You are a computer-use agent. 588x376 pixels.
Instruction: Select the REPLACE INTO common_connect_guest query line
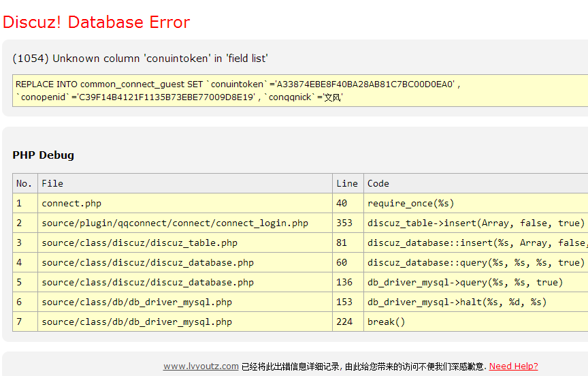[x=238, y=84]
